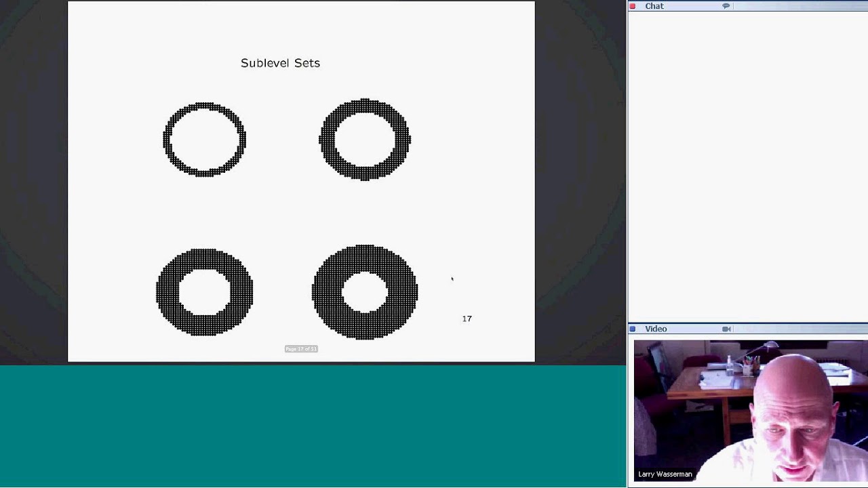The image size is (868, 488).
Task: Click the Larry Wasserman webcam video feed
Action: tap(751, 411)
